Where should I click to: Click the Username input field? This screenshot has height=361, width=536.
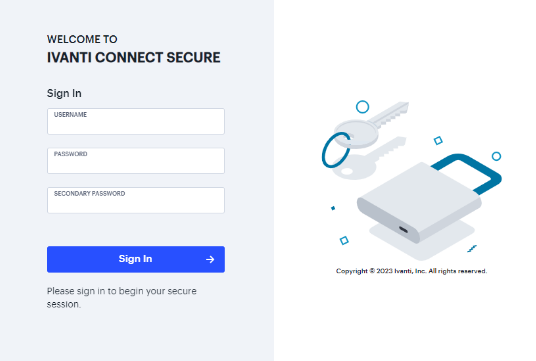point(136,121)
